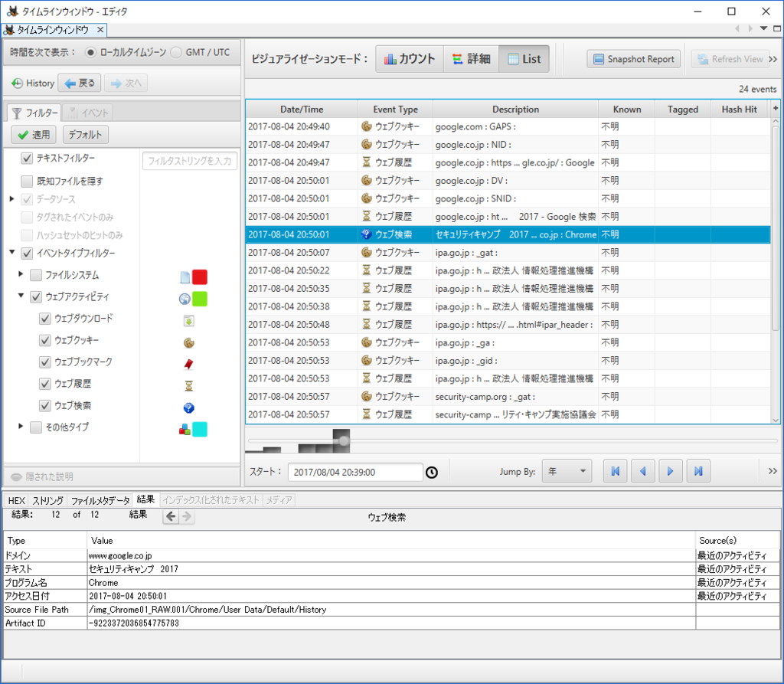Open the HEX tab
Image resolution: width=784 pixels, height=684 pixels.
[17, 500]
